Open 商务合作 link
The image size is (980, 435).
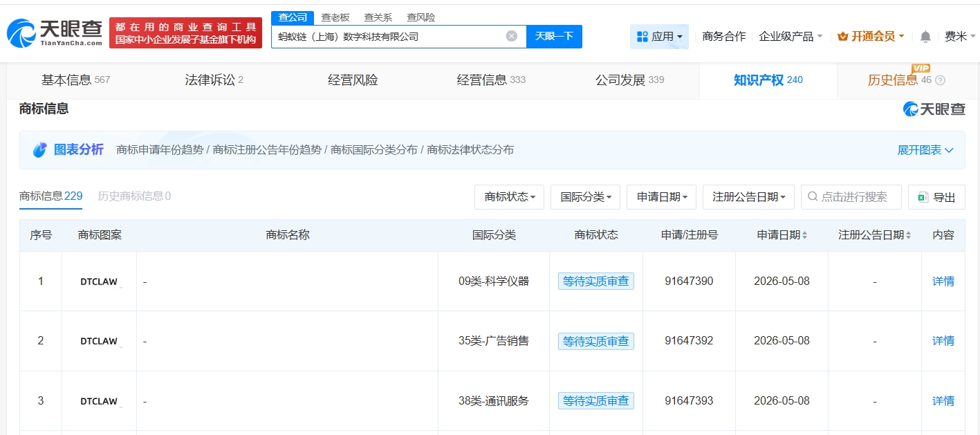pyautogui.click(x=723, y=37)
